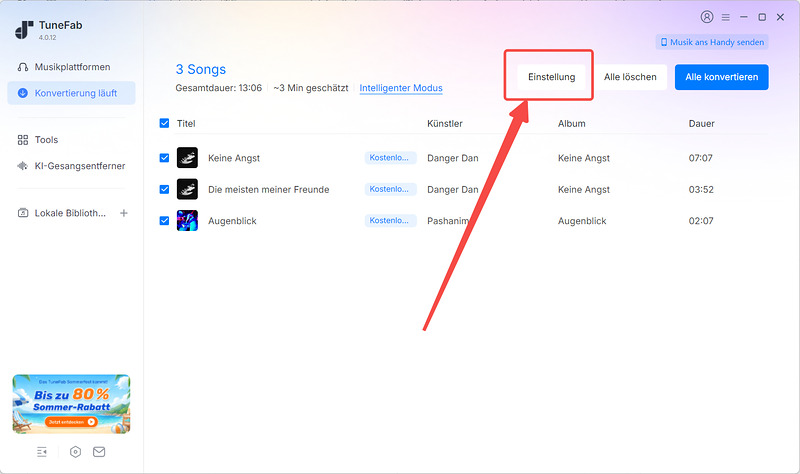Click the Künstler column header
800x474 pixels.
coord(445,123)
